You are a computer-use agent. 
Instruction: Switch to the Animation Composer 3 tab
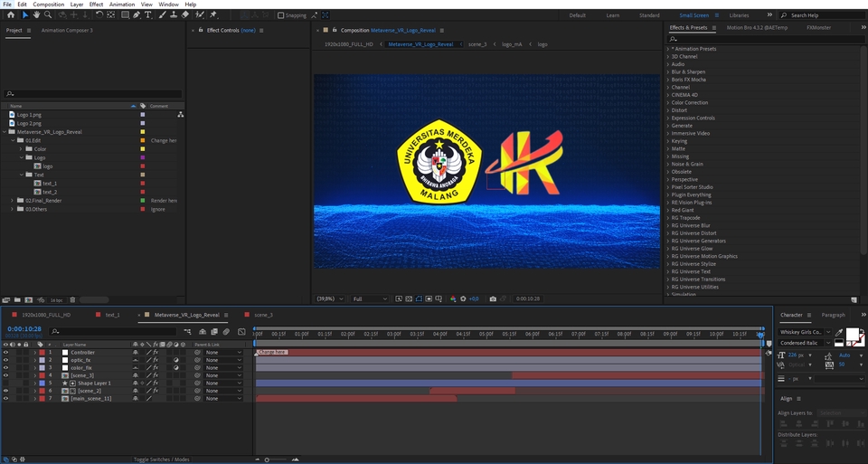point(67,31)
